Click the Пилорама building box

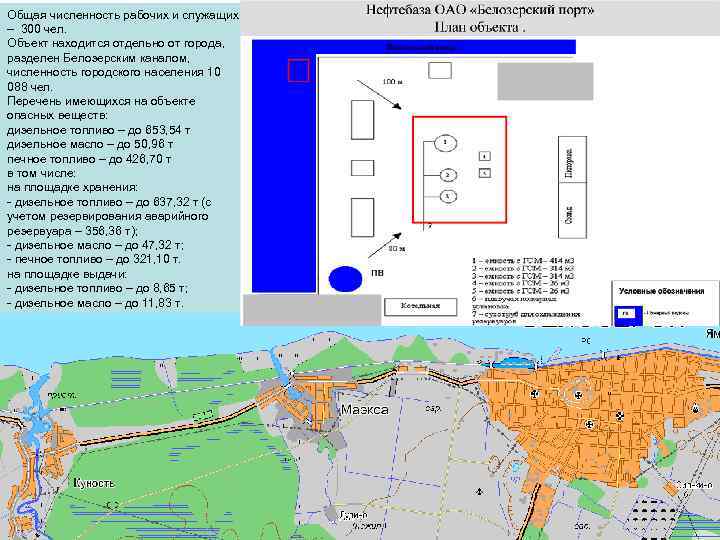[572, 159]
